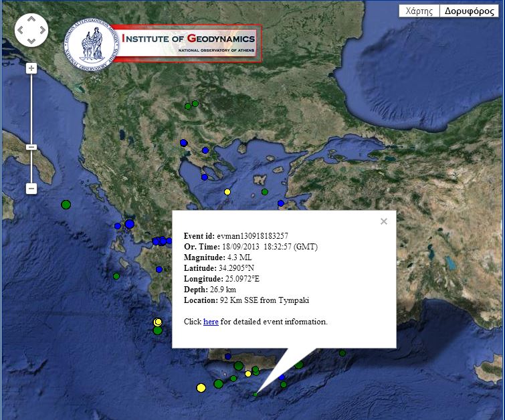Pan the map down with the down arrow

coord(31,41)
